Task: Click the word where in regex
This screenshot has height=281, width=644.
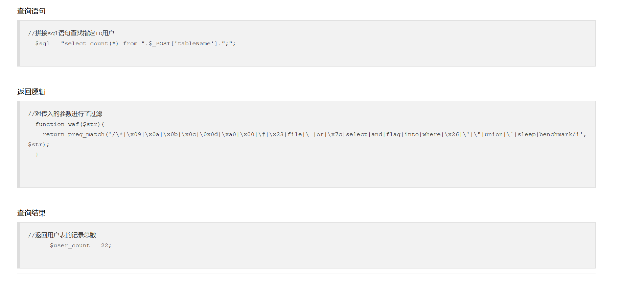Action: coord(431,134)
